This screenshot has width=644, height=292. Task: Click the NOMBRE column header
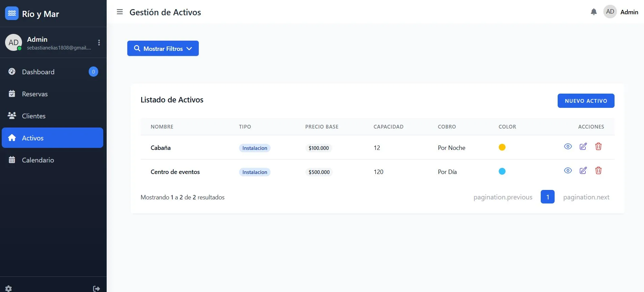click(x=162, y=126)
